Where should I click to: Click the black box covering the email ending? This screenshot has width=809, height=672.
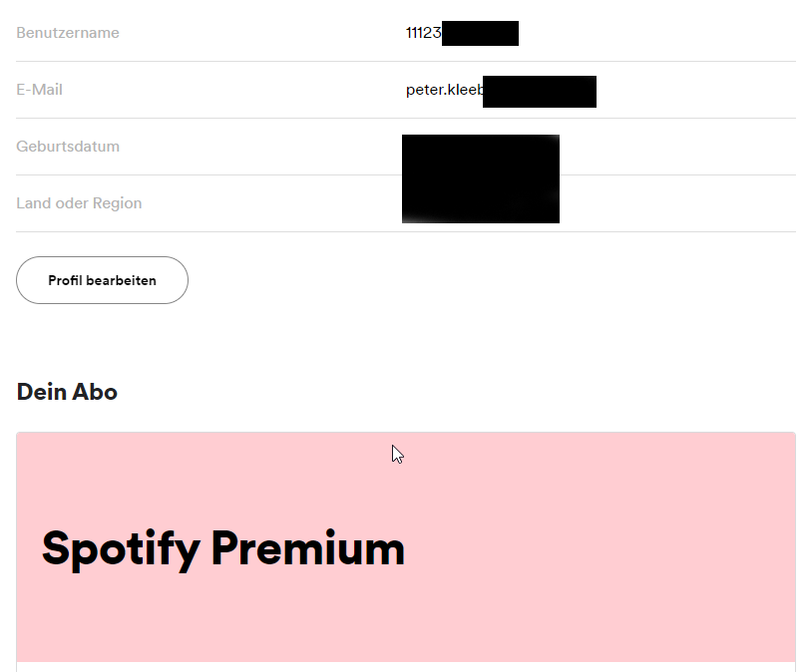[540, 91]
